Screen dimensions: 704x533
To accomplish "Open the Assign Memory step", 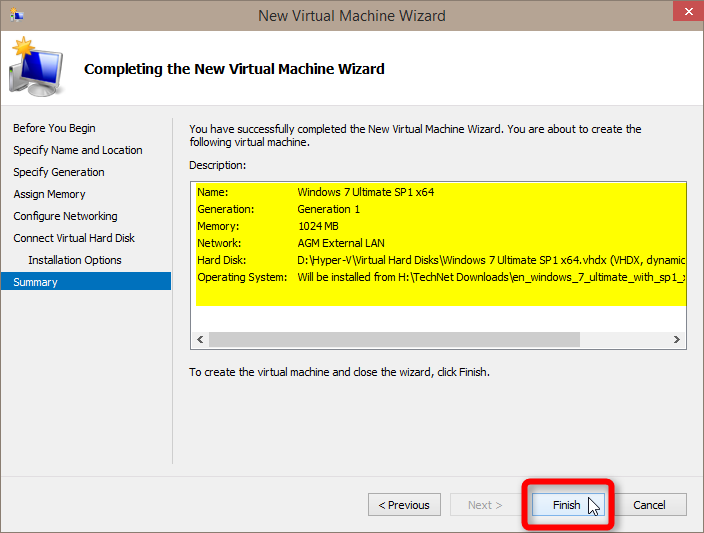I will [49, 194].
